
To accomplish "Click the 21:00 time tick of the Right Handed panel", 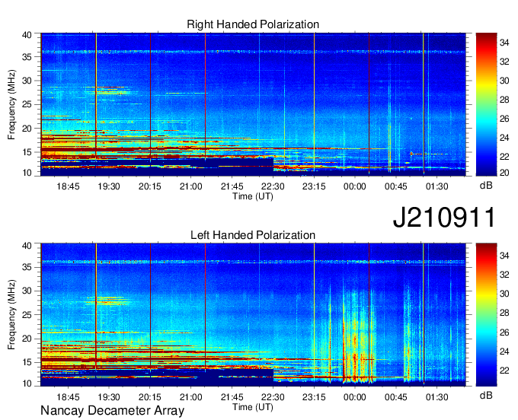I will click(x=191, y=186).
